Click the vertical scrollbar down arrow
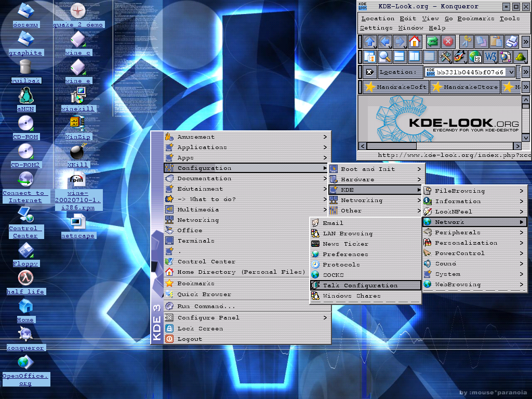Image resolution: width=532 pixels, height=399 pixels. click(526, 138)
